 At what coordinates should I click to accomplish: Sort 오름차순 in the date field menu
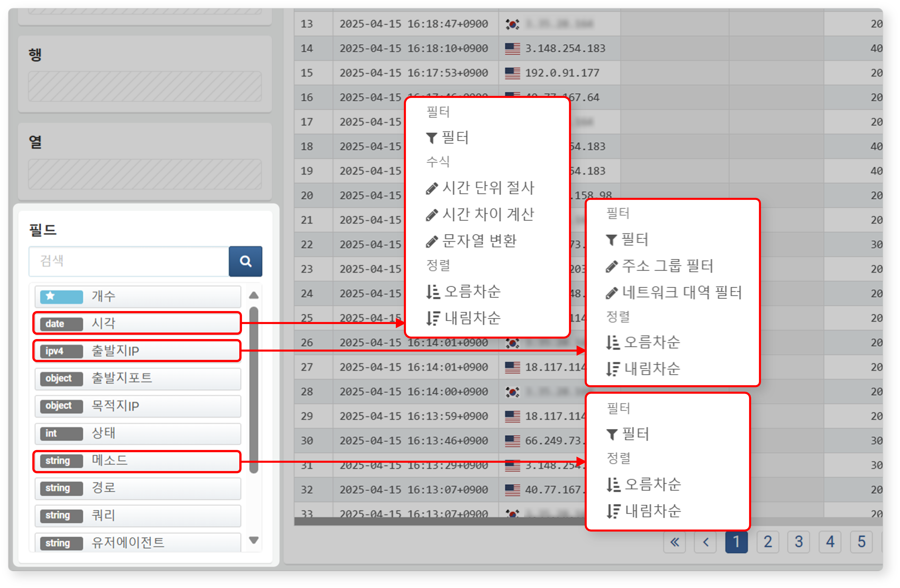pos(463,292)
